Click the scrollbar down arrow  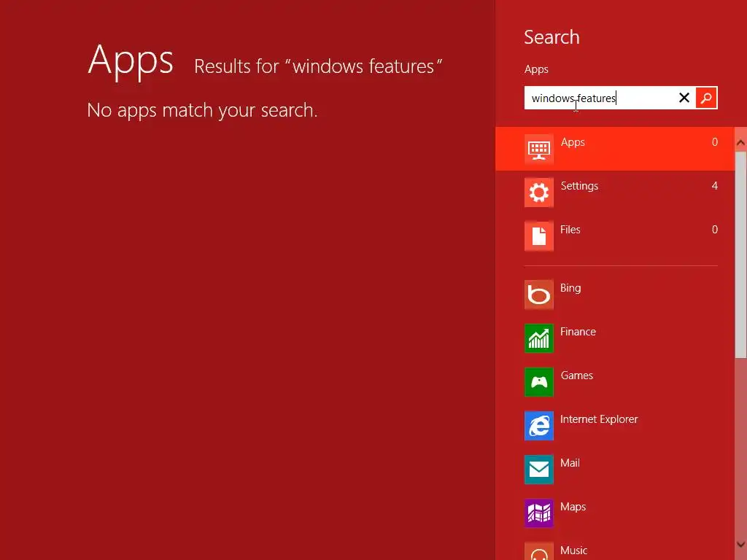pos(740,544)
